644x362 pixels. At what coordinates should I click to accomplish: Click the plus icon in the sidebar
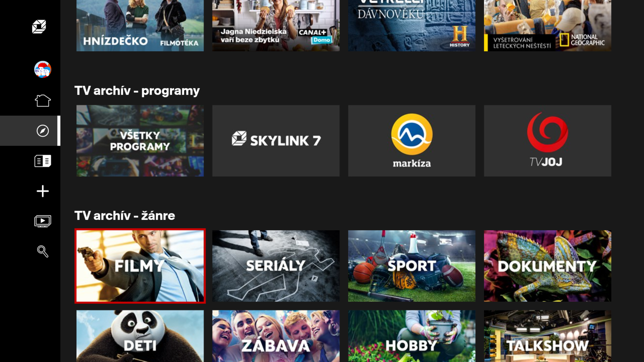coord(42,191)
